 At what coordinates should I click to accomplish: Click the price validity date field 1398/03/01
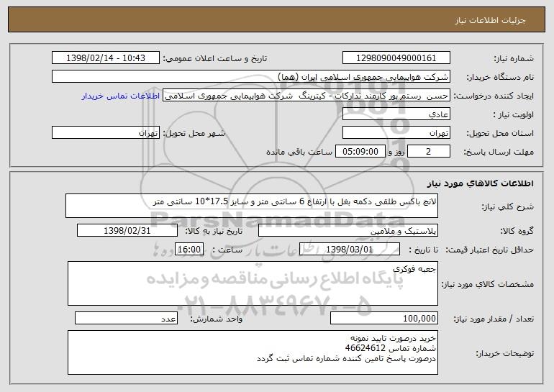[350, 250]
